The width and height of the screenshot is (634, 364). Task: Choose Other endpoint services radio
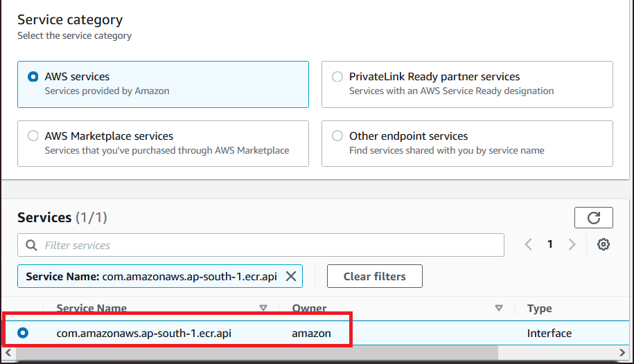(x=337, y=136)
